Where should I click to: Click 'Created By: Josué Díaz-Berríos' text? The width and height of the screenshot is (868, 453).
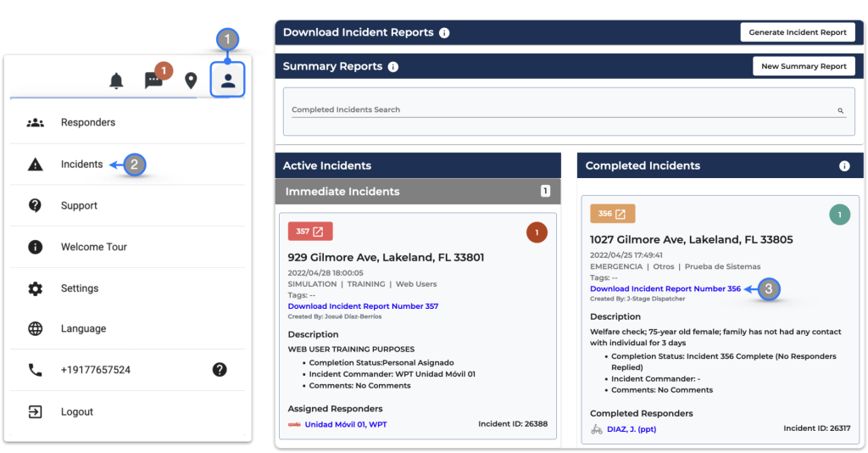point(335,316)
